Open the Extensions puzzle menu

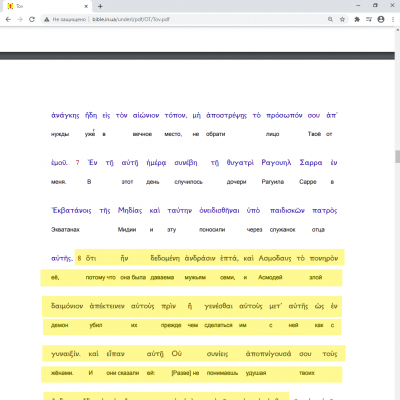coord(357,19)
